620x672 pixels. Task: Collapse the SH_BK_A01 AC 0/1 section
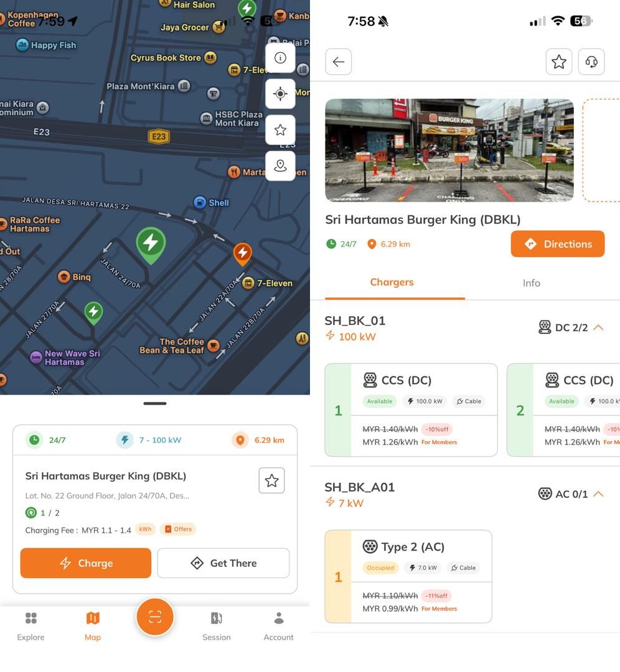pos(598,494)
